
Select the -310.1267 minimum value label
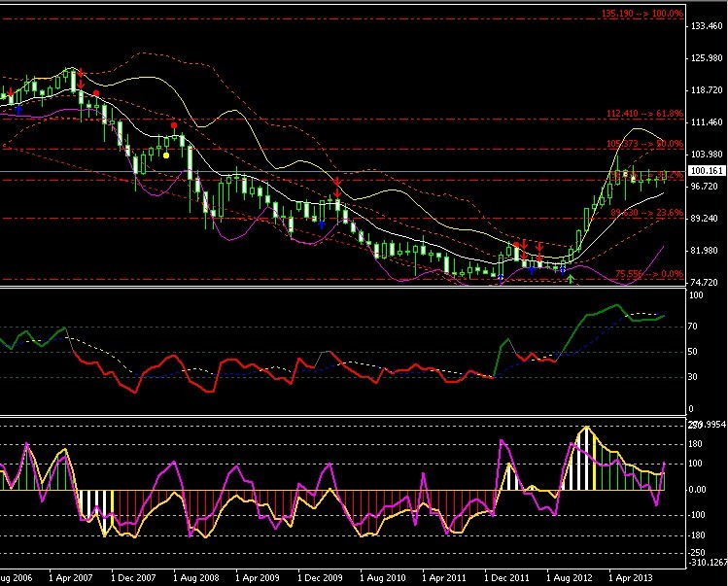coord(707,563)
